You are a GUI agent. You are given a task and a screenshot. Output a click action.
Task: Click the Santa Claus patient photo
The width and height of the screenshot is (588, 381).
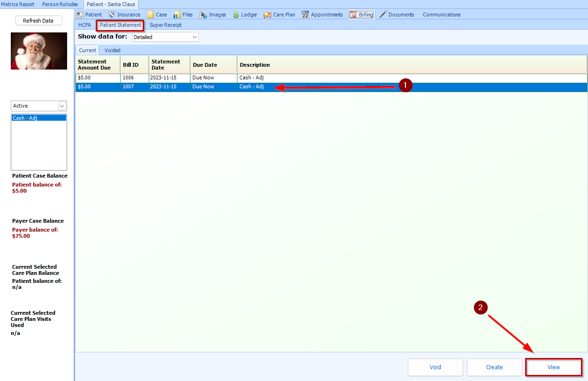[x=39, y=51]
